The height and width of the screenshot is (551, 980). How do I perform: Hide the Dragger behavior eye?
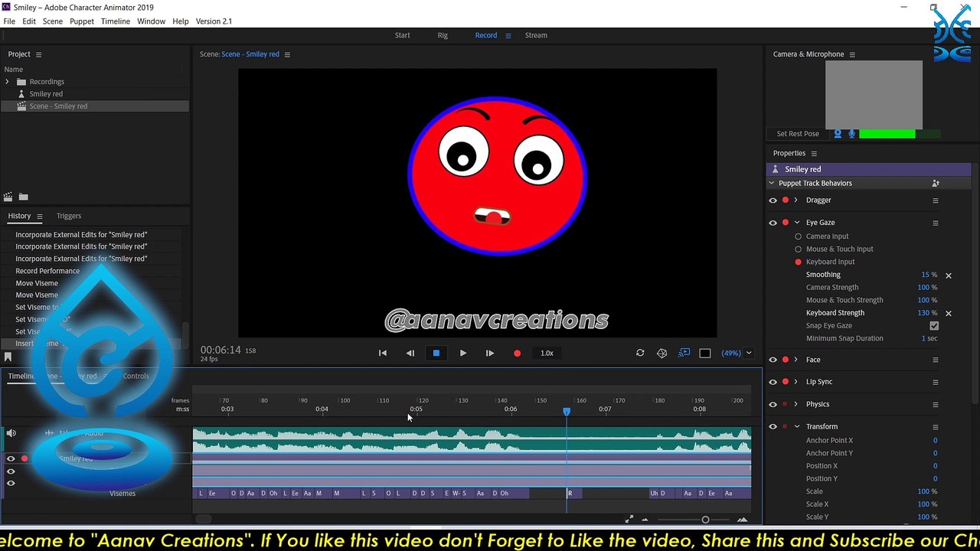coord(773,201)
